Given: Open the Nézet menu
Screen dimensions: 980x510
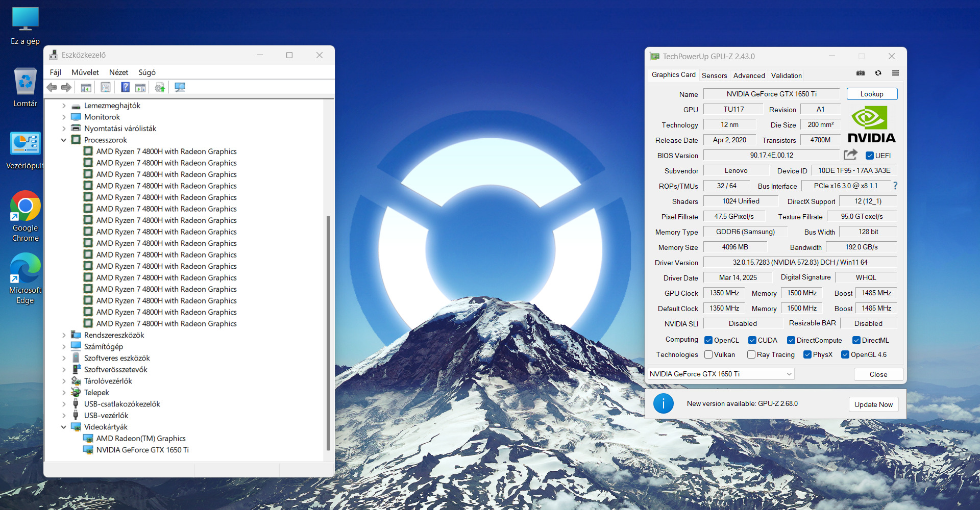Looking at the screenshot, I should point(119,72).
